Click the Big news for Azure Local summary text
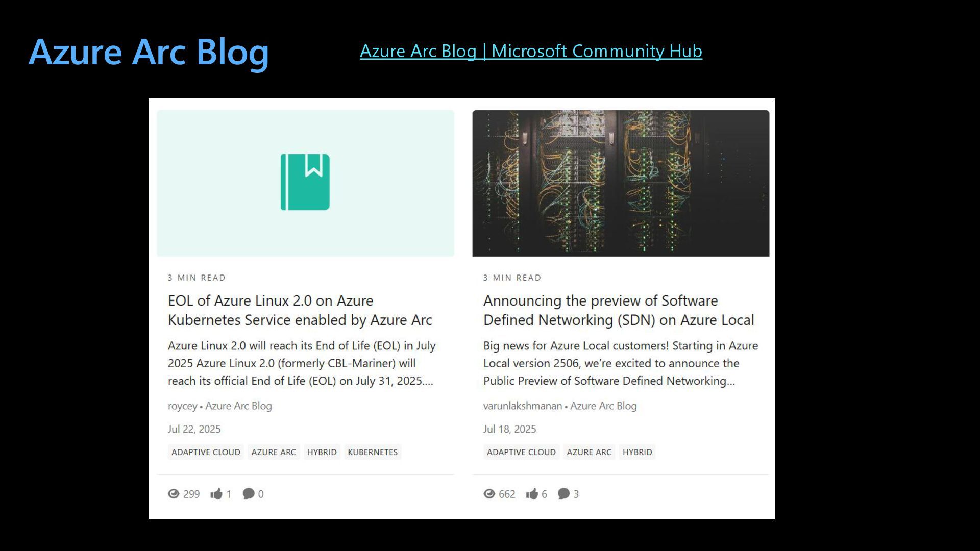The width and height of the screenshot is (980, 551). 621,363
